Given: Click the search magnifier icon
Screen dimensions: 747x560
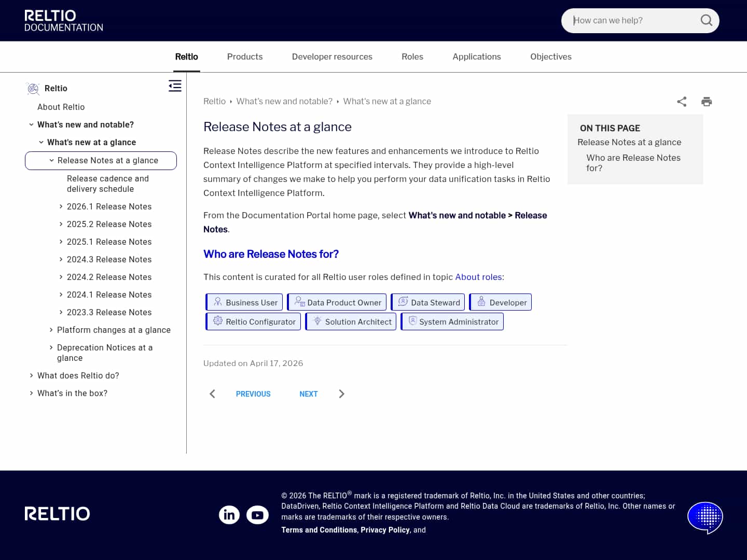Looking at the screenshot, I should tap(706, 20).
